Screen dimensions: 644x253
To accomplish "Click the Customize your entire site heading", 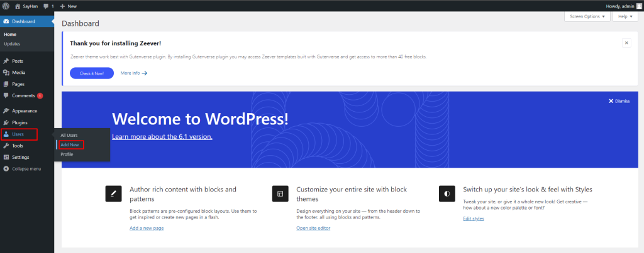I will pos(352,195).
